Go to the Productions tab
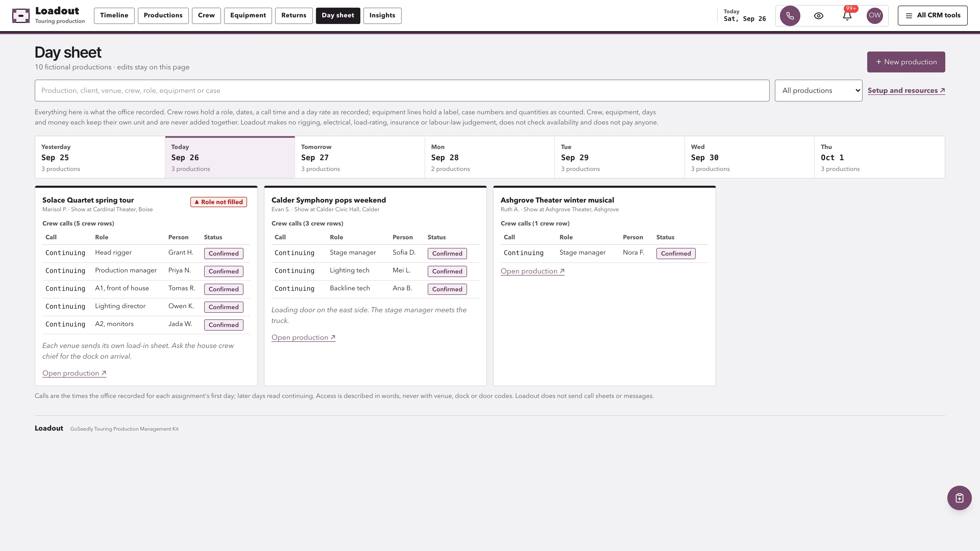980x551 pixels. (x=163, y=16)
